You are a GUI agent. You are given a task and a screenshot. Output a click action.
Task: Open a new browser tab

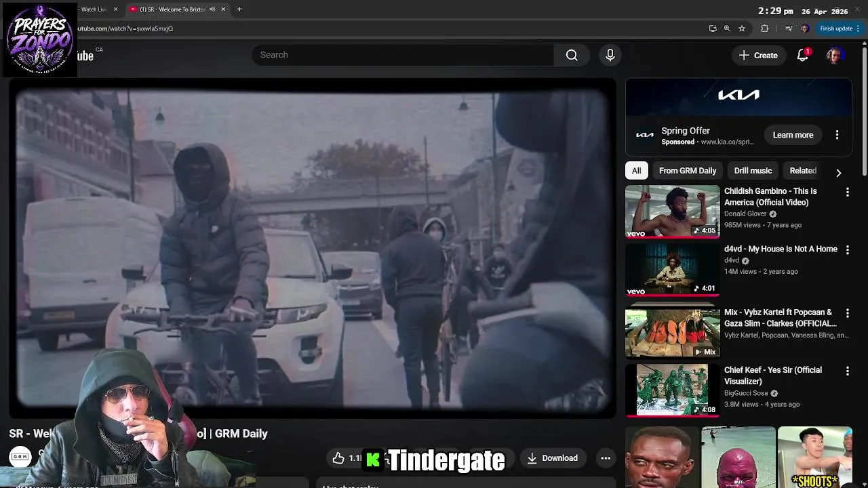click(x=239, y=9)
